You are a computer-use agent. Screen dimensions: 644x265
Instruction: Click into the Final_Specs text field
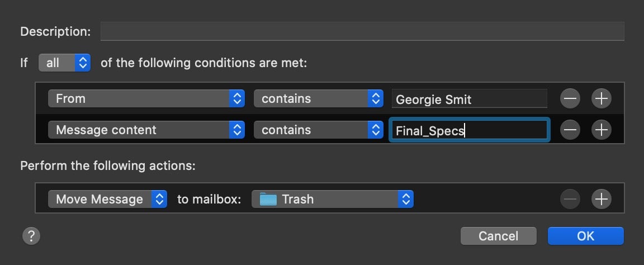[x=468, y=131]
